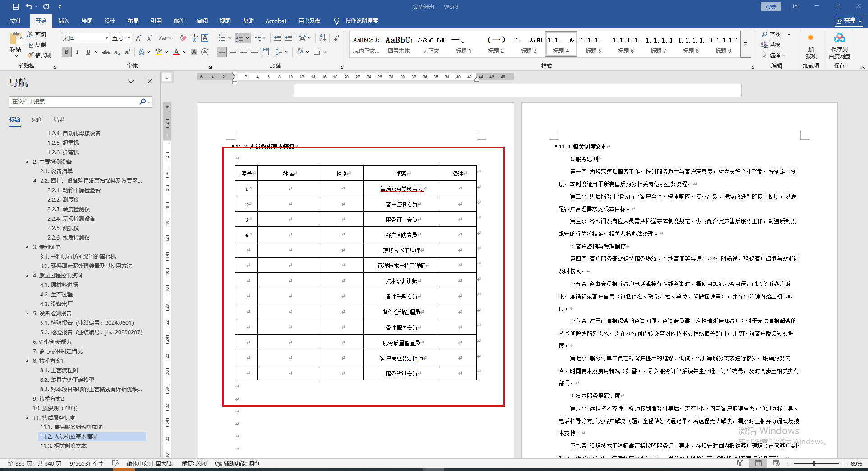Open 替换 replace dialog
Viewport: 868px width, 471px height.
coord(771,45)
